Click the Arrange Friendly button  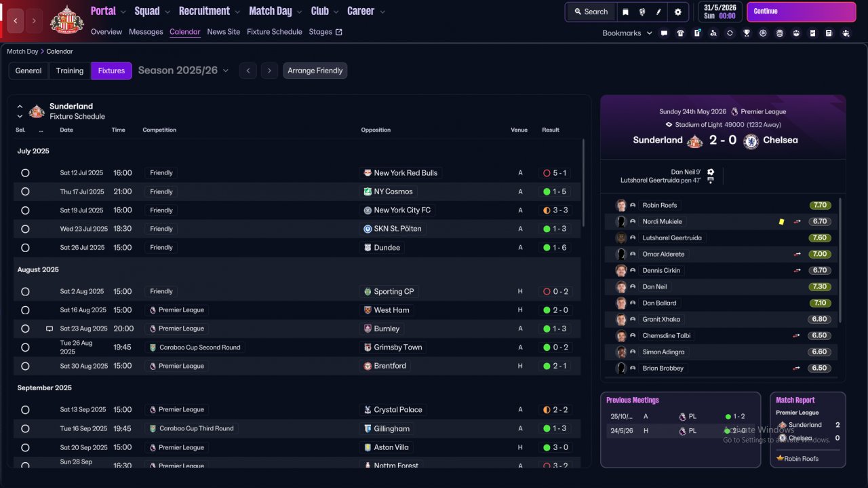click(315, 71)
